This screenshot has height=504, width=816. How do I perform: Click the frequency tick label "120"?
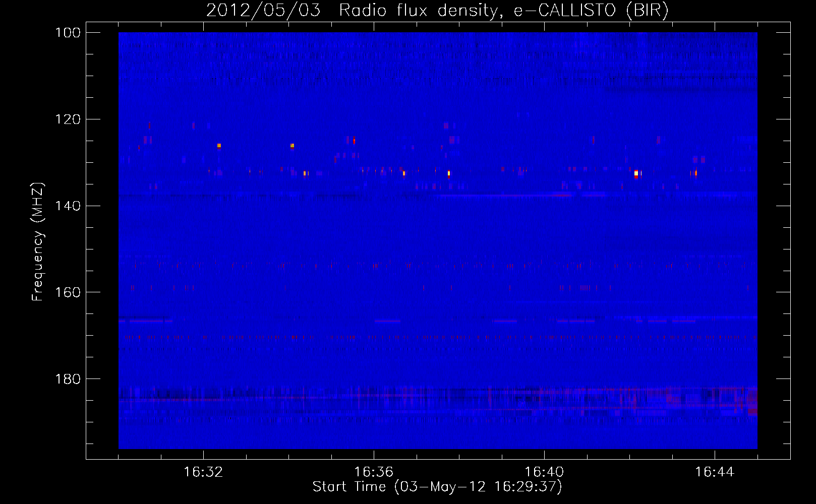point(68,119)
